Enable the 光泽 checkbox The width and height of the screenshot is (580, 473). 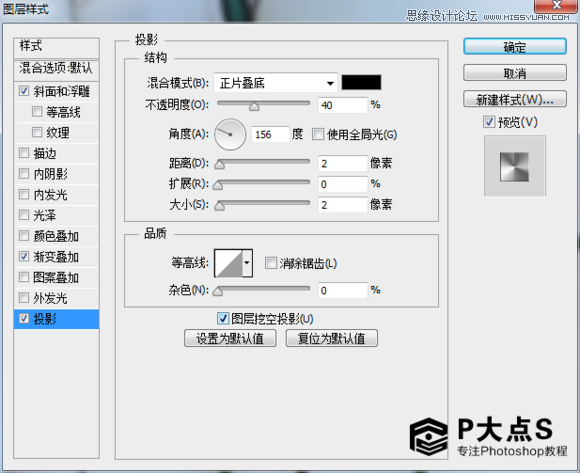point(24,215)
